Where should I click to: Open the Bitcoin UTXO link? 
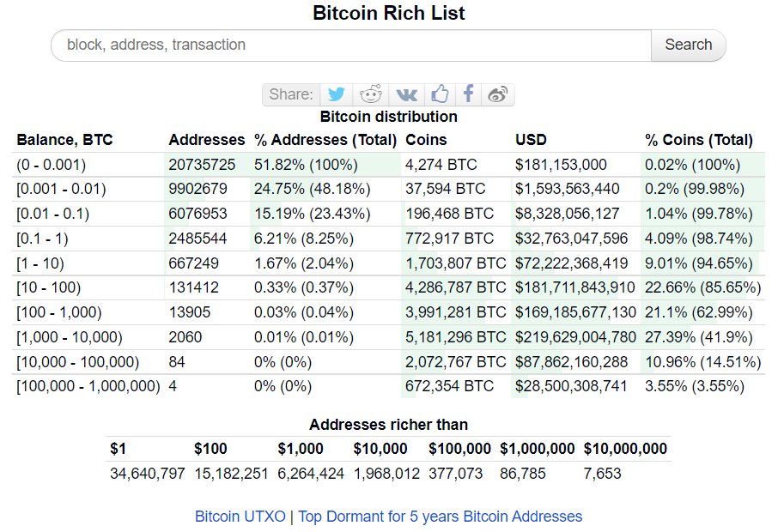pos(240,517)
